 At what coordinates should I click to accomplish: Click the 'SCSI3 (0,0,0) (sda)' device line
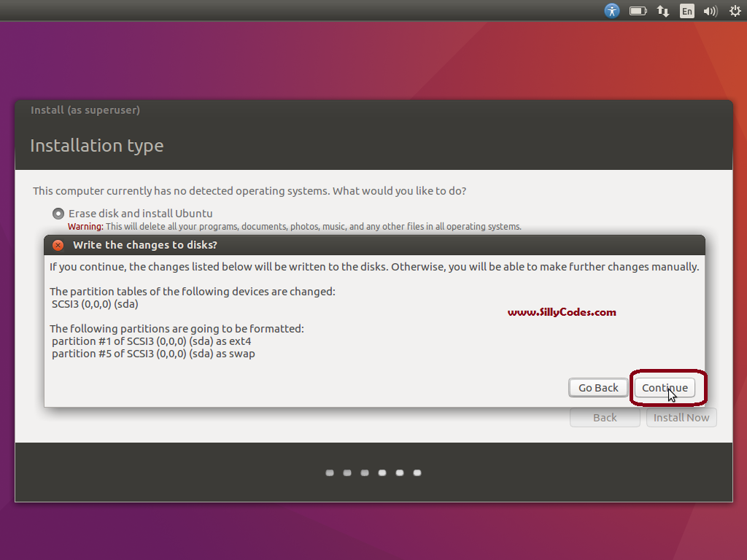click(x=95, y=304)
